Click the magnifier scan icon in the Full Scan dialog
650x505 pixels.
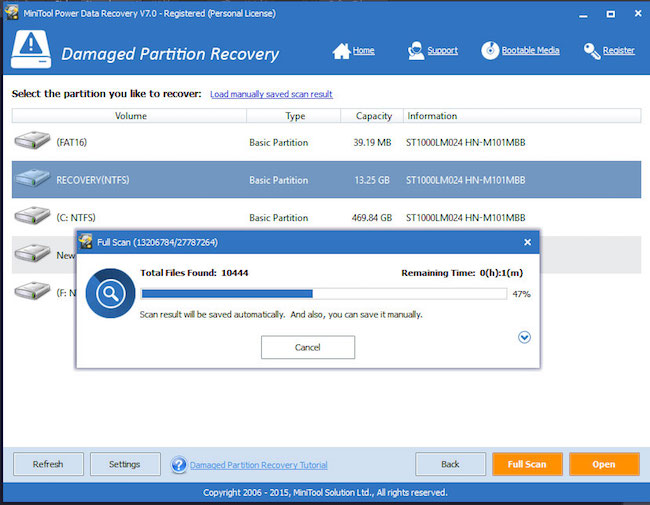pyautogui.click(x=110, y=293)
